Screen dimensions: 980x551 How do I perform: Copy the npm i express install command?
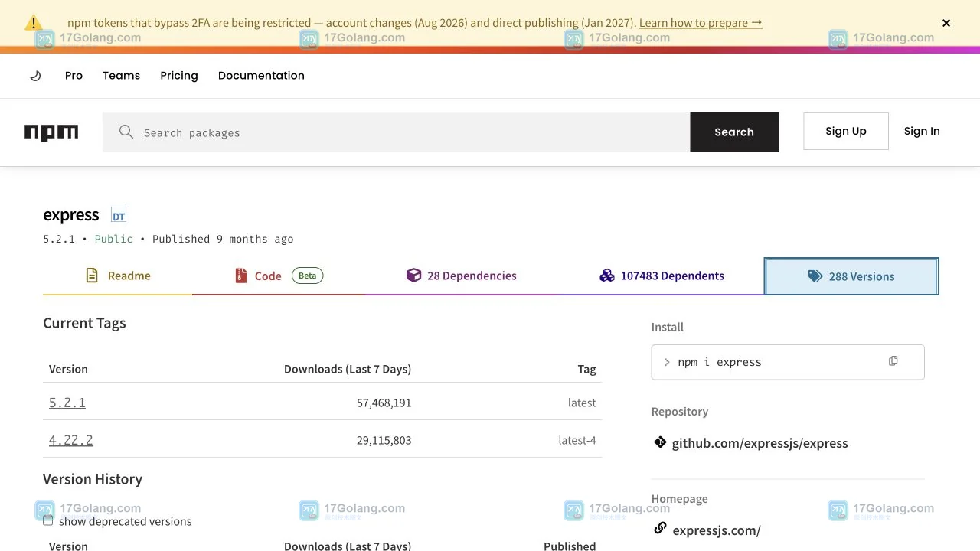tap(893, 361)
